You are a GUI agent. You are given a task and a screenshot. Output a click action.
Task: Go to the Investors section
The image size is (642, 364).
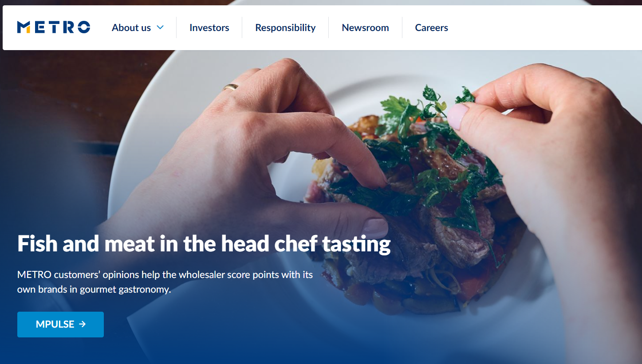click(209, 27)
